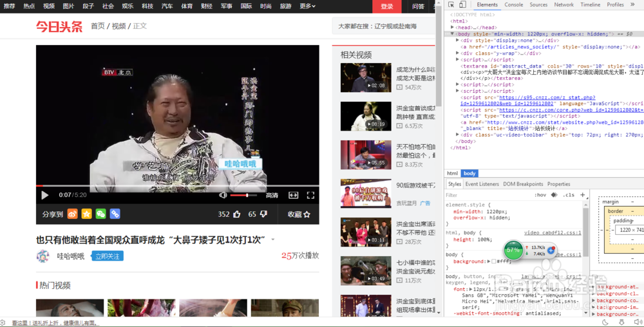Show more DevTools tabs with » chevron
This screenshot has width=644, height=327.
632,5
